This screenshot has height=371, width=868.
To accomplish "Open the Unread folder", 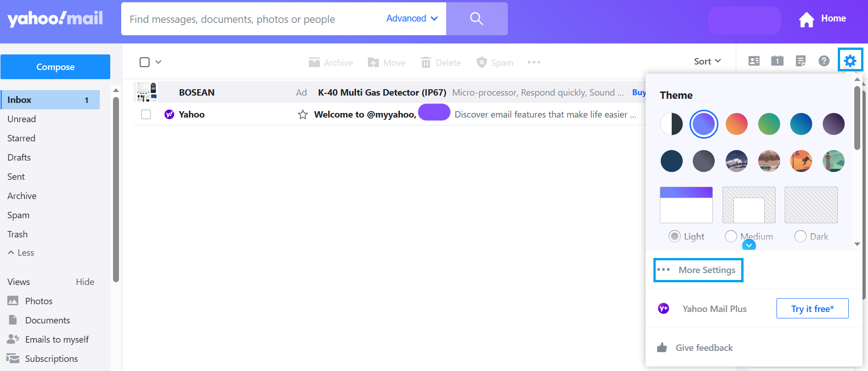I will coord(22,119).
